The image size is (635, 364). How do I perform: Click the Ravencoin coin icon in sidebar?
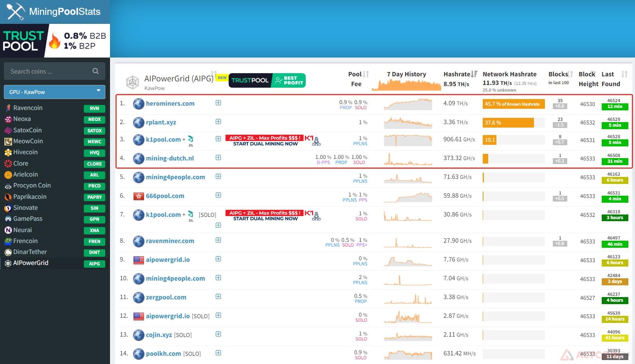coord(8,108)
